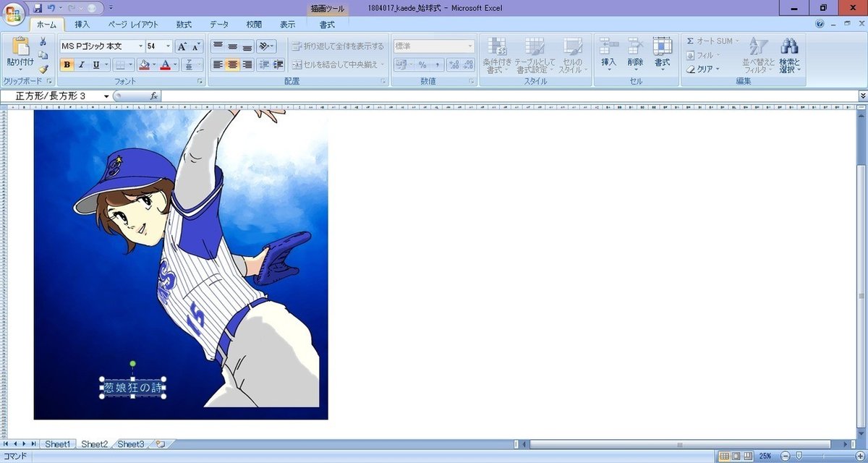Image resolution: width=868 pixels, height=463 pixels.
Task: Increase font size with large A icon
Action: click(182, 46)
